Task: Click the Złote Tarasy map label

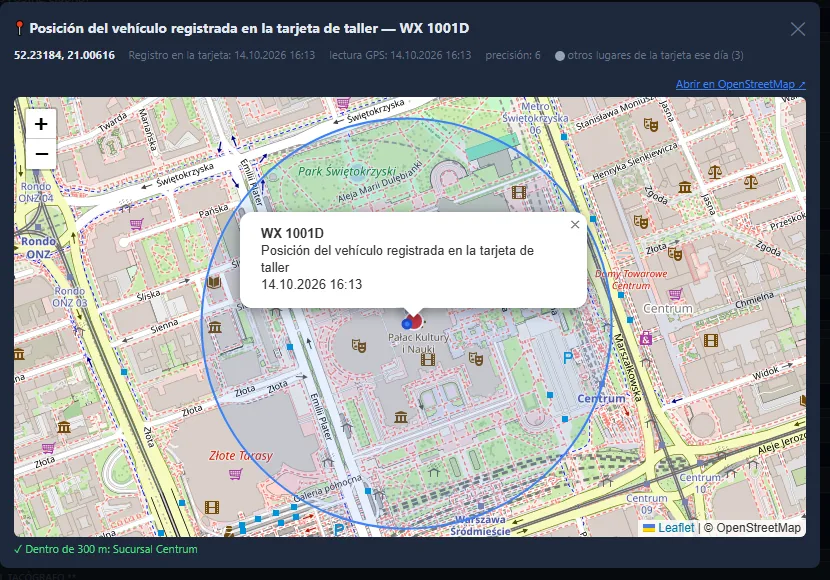Action: (x=241, y=456)
